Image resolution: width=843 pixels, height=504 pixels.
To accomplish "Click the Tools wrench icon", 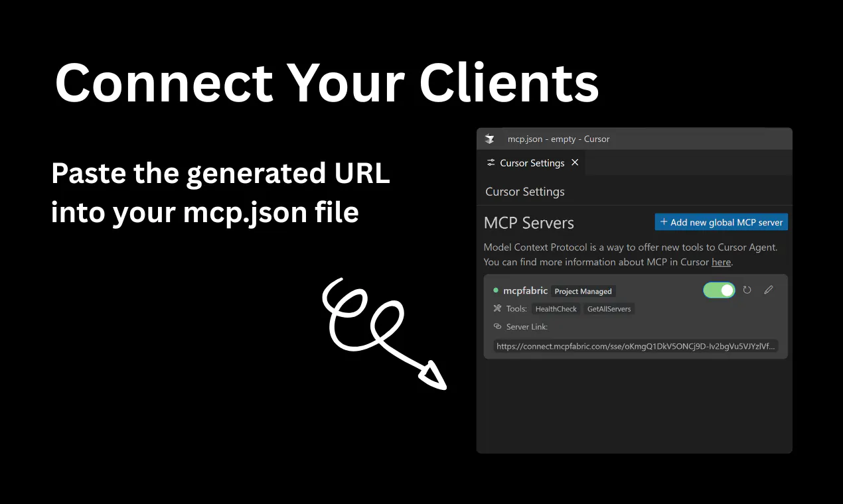I will (497, 308).
